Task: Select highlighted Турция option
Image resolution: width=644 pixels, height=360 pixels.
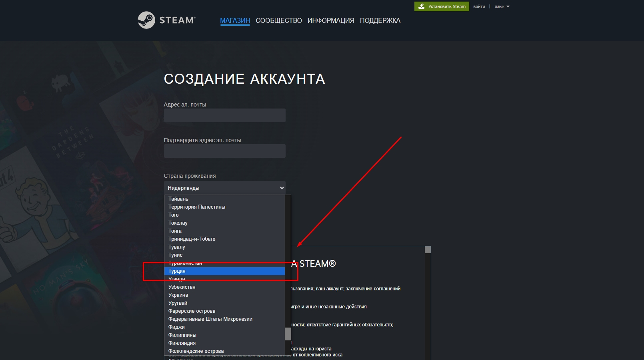Action: [x=224, y=271]
